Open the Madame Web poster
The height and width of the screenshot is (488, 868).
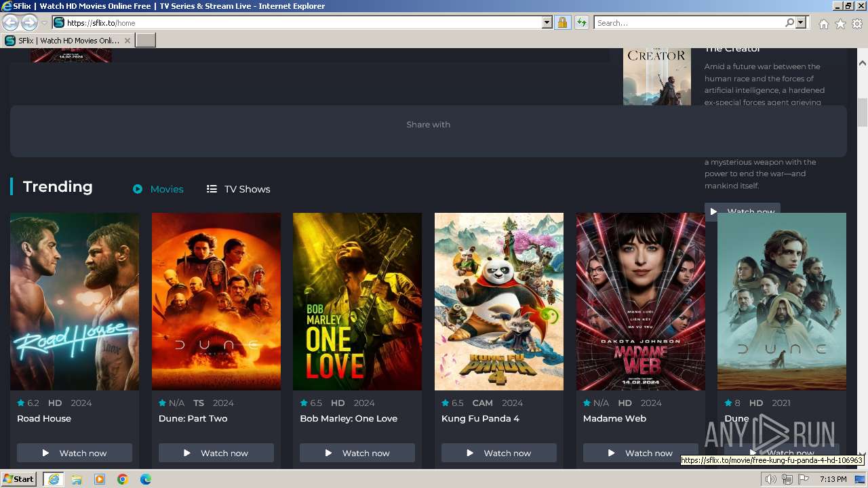[641, 302]
